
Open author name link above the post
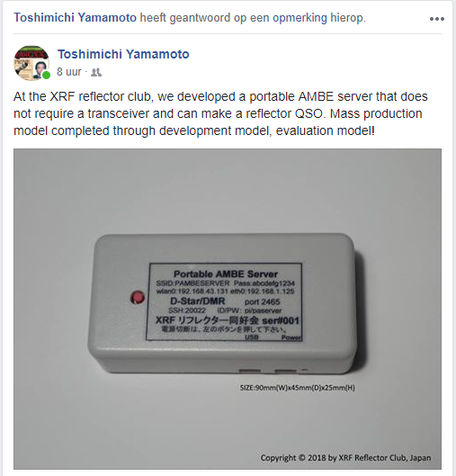123,54
